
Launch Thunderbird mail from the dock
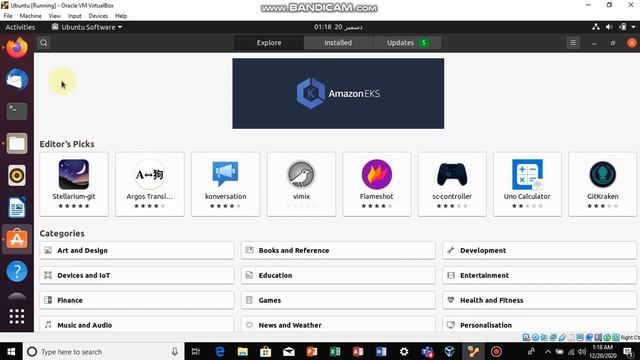click(17, 79)
